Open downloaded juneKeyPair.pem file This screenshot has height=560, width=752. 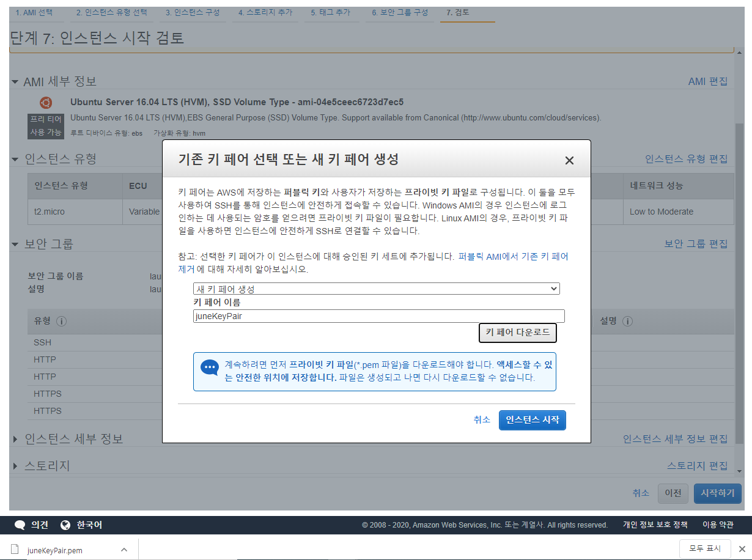[55, 550]
